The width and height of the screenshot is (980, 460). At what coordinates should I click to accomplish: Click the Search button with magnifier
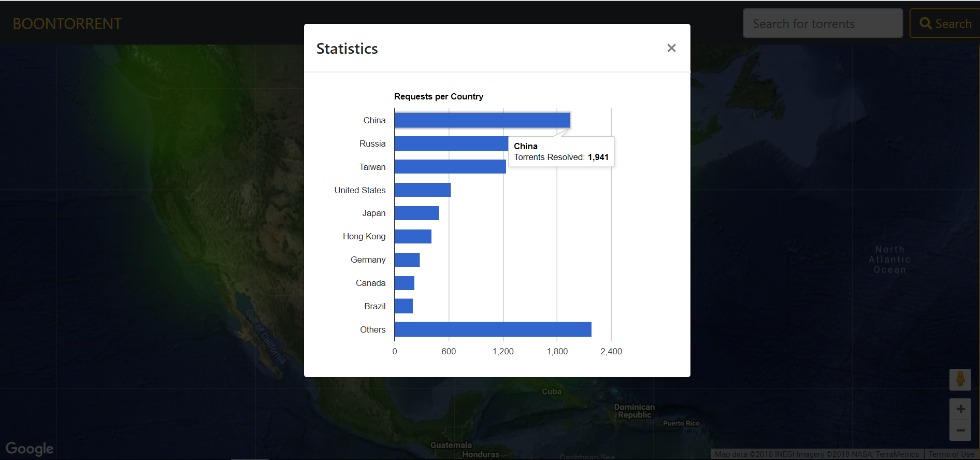(x=945, y=23)
